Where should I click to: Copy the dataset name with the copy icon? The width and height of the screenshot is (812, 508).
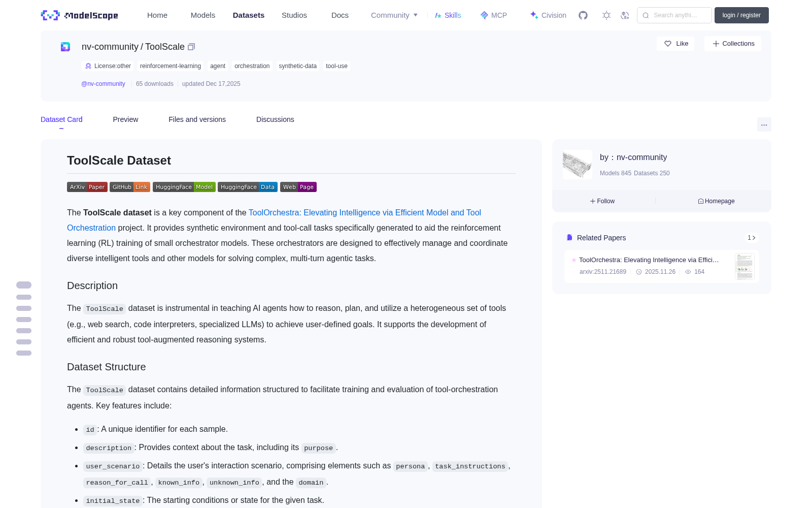point(191,47)
